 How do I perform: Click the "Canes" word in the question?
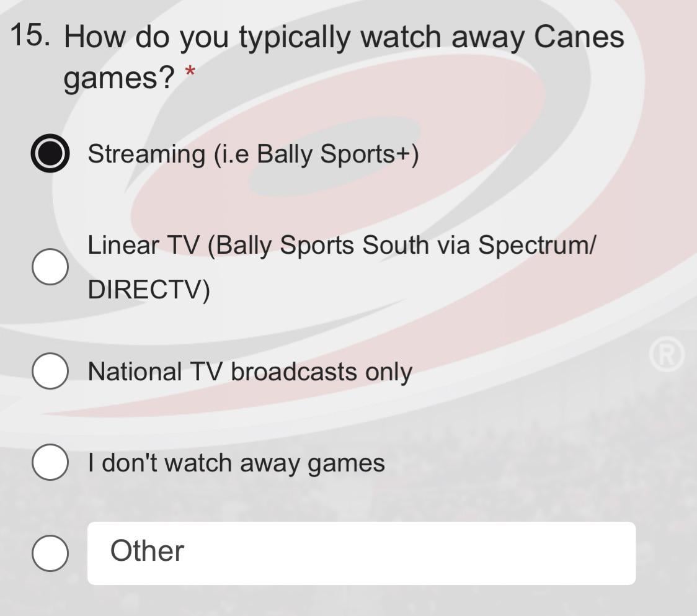(x=578, y=37)
